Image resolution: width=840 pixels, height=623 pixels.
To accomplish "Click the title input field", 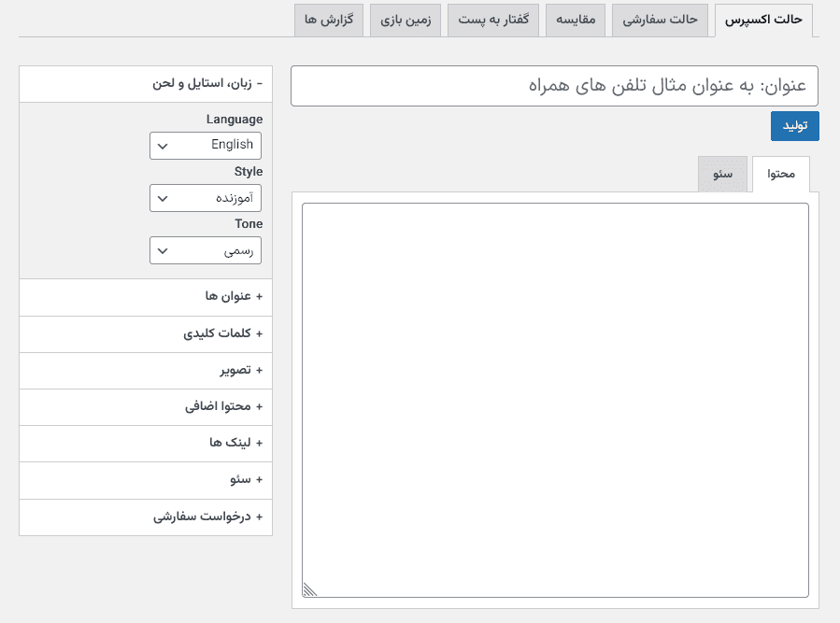I will point(554,86).
